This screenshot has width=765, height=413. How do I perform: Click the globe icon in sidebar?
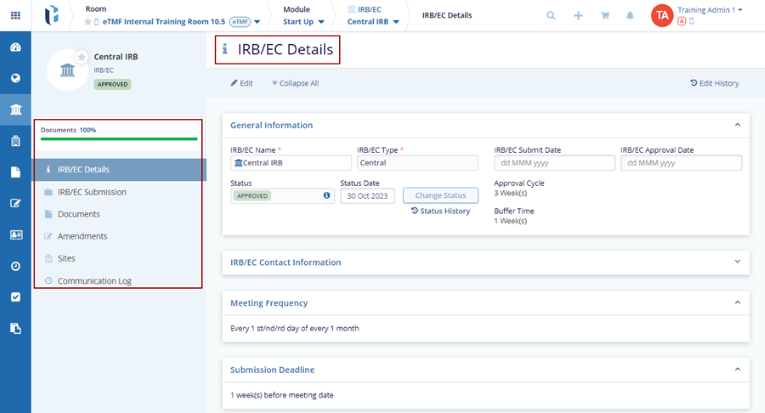click(15, 78)
